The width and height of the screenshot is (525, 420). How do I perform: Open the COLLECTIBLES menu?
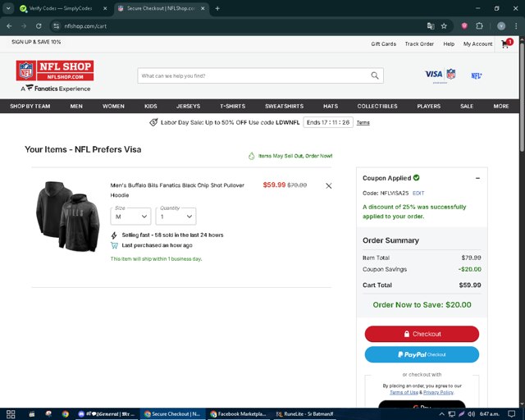coord(377,106)
